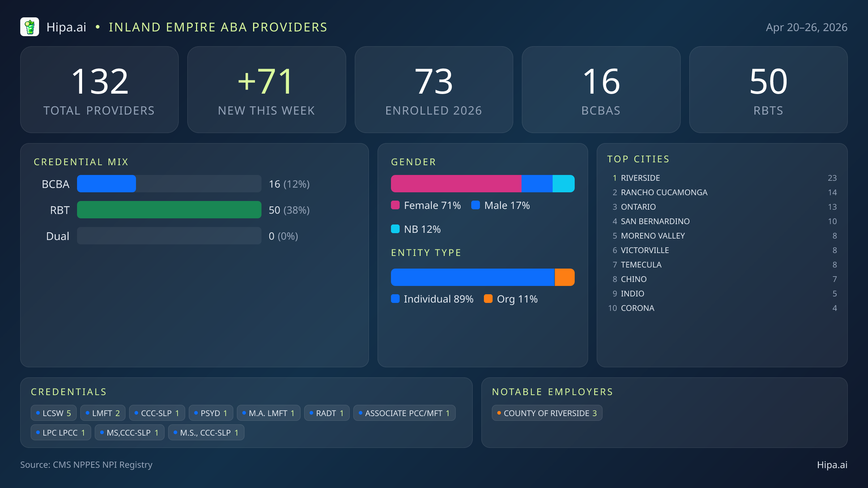868x488 pixels.
Task: Toggle the PSYD 1 credential filter
Action: pyautogui.click(x=211, y=413)
